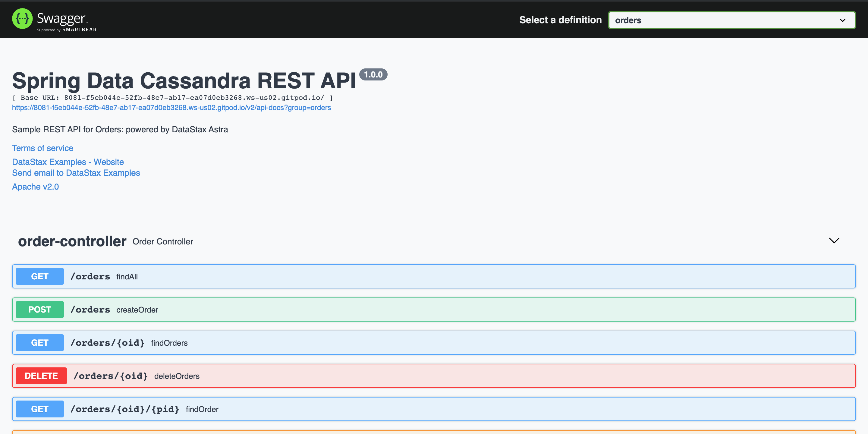Click the GET badge for findAll
This screenshot has width=868, height=434.
click(x=39, y=276)
